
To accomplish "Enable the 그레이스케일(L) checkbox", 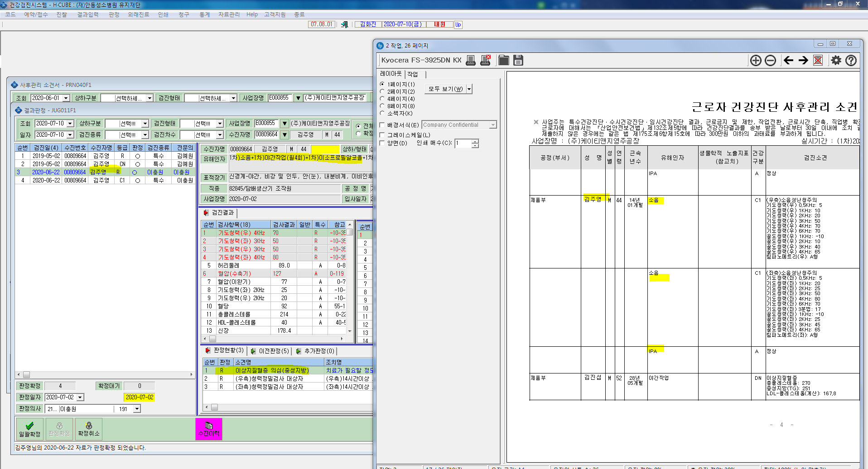I will [382, 135].
